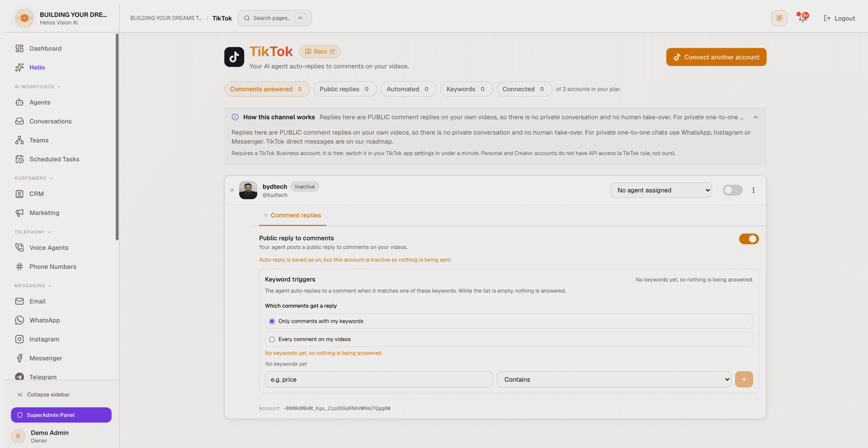Open the Teams hierarchy icon
Viewport: 868px width, 448px height.
tap(19, 140)
